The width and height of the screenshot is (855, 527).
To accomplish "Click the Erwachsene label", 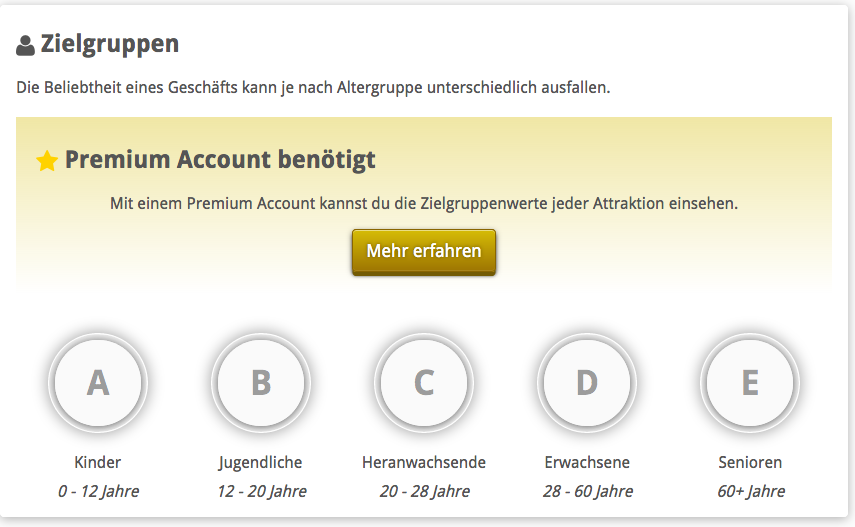I will pos(587,462).
